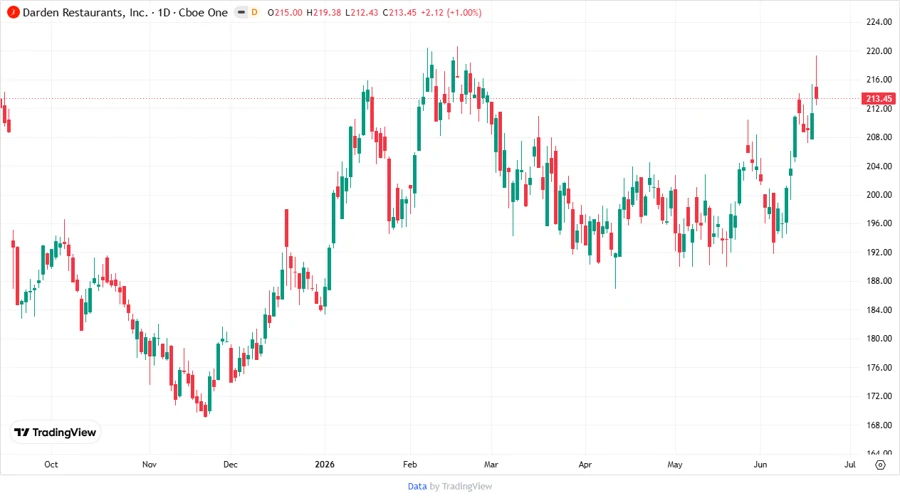Screen dimensions: 900x498
Task: Click the Jun label on time axis
Action: (x=760, y=464)
